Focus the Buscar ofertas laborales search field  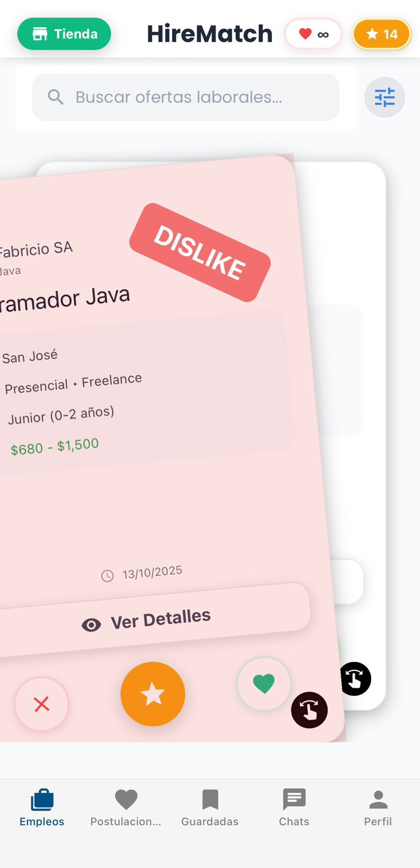186,97
